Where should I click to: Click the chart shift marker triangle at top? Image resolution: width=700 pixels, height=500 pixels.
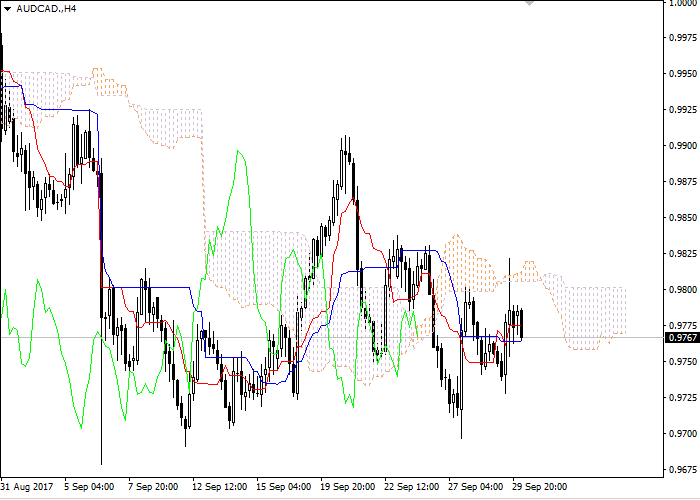point(529,3)
